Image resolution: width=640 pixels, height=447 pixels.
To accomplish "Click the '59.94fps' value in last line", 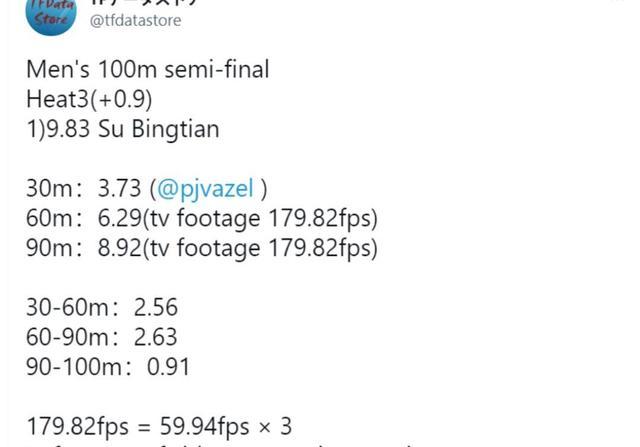I will 204,427.
